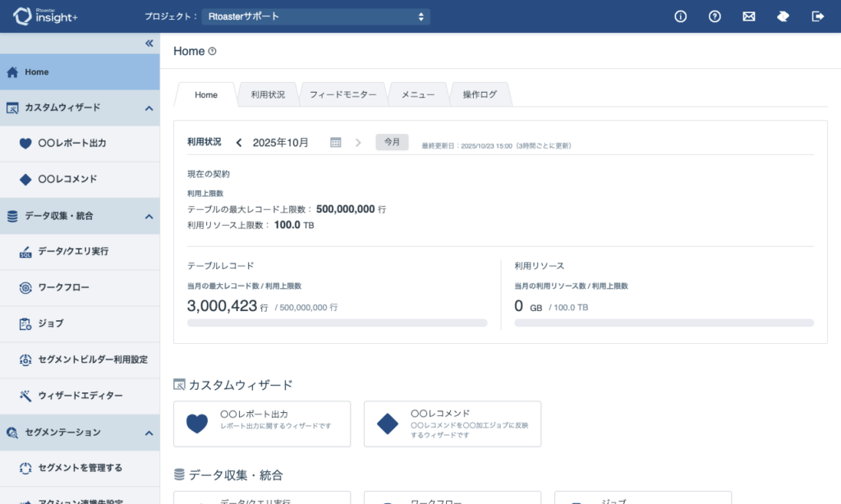Viewport: 841px width, 504px height.
Task: Collapse the sidebar with double chevron
Action: click(149, 44)
